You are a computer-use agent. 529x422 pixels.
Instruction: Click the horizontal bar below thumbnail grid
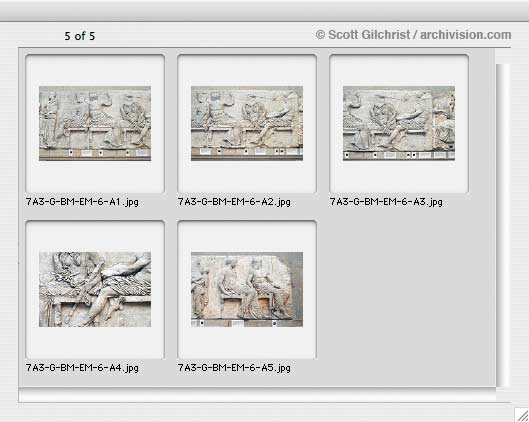tap(257, 395)
